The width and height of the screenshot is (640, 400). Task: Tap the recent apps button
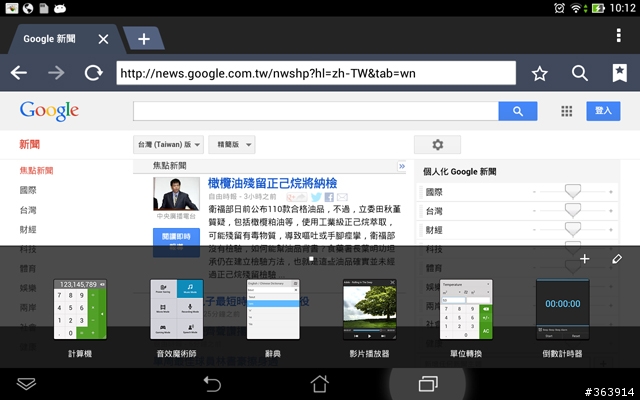(428, 384)
